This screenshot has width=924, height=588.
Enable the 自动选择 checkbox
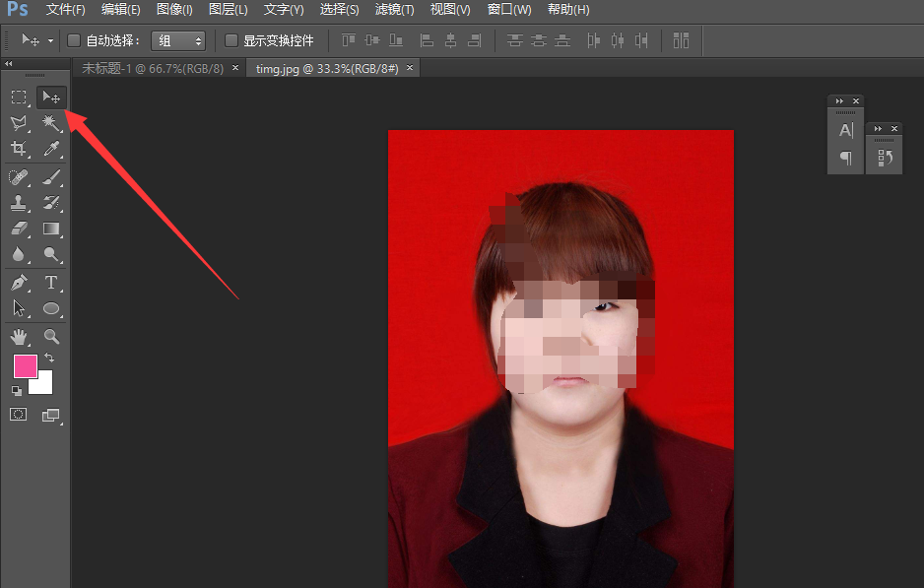[74, 40]
